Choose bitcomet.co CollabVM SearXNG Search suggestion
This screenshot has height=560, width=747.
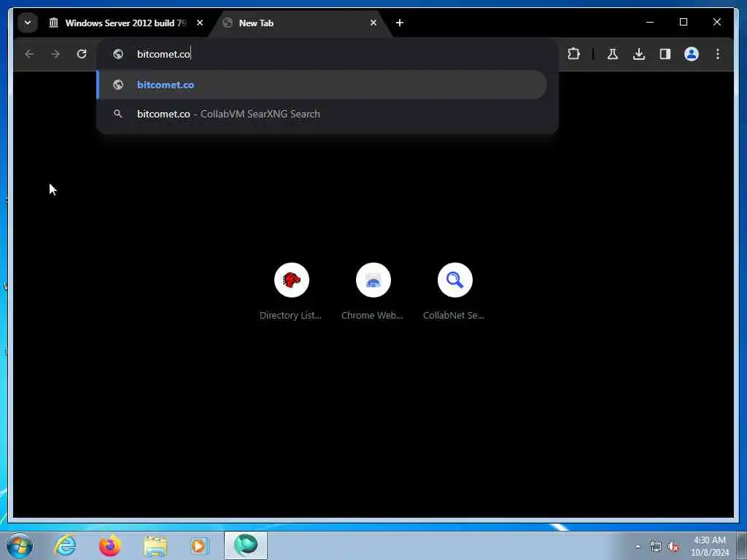pos(322,114)
